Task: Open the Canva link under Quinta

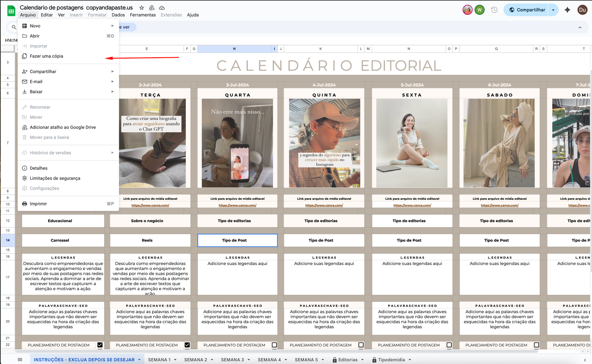Action: pos(324,205)
